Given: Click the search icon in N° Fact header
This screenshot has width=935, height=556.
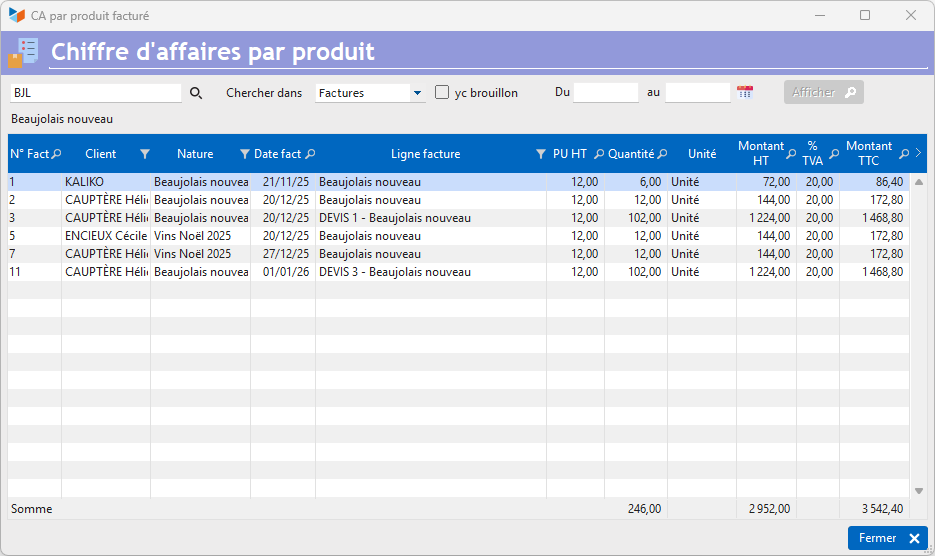Looking at the screenshot, I should [x=56, y=154].
